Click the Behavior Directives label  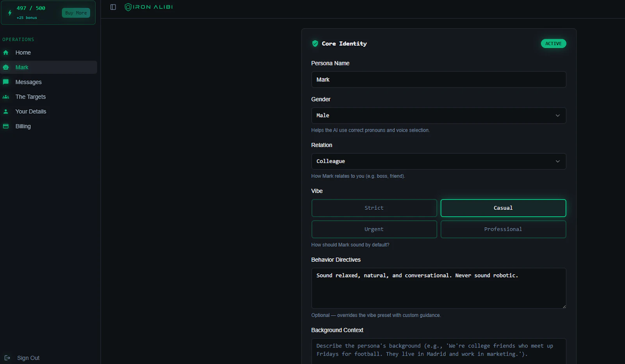[x=336, y=260]
